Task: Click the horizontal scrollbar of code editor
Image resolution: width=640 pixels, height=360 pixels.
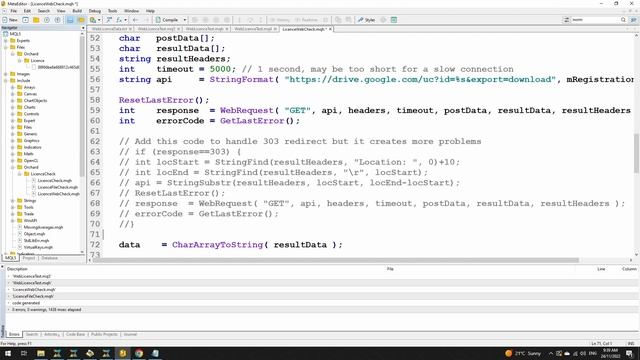Action: click(336, 260)
